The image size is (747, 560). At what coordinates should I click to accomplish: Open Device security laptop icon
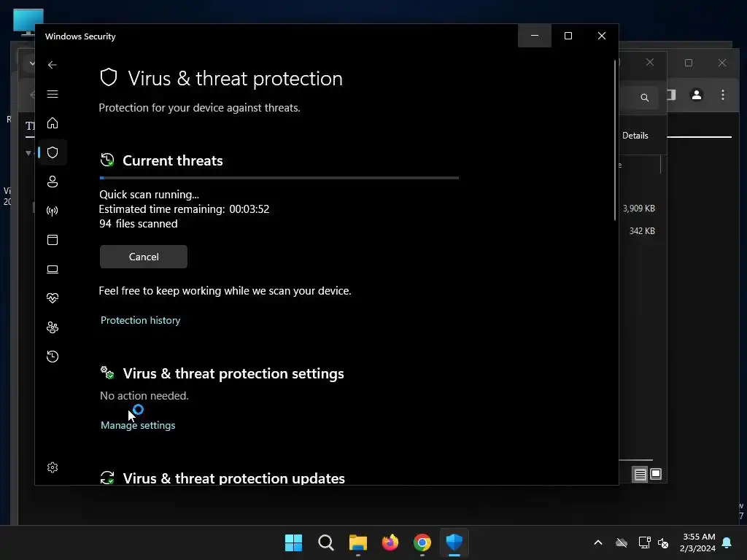tap(53, 270)
